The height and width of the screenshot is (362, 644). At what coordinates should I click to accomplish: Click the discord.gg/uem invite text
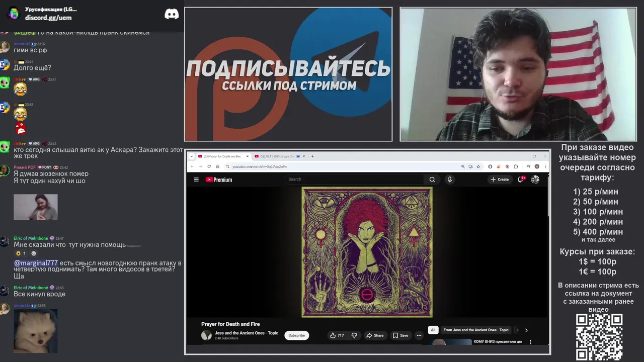pyautogui.click(x=48, y=18)
